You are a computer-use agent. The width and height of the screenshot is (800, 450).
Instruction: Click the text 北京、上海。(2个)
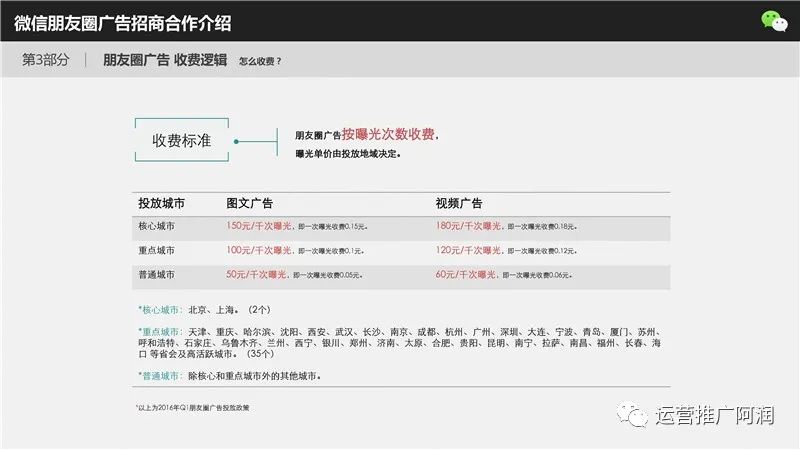[x=229, y=310]
